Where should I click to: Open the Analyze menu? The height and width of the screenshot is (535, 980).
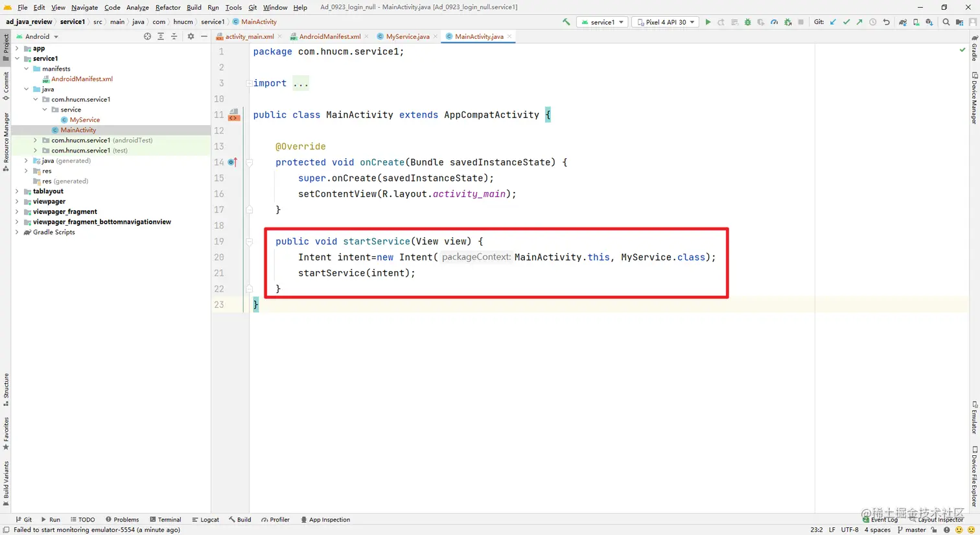[x=137, y=7]
